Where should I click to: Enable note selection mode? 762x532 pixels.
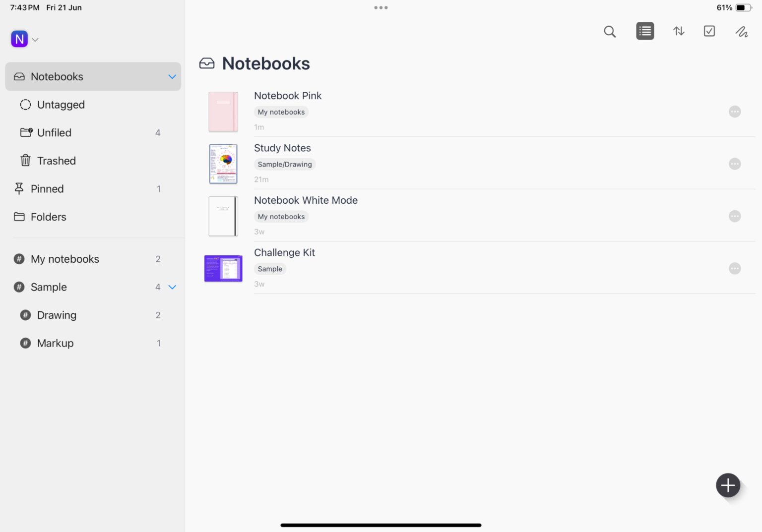point(709,31)
